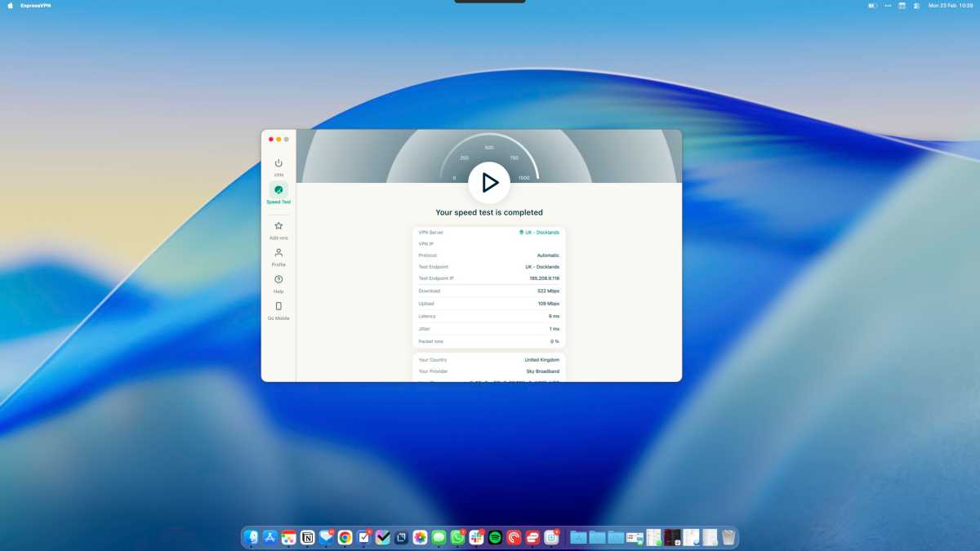Screen dimensions: 980x551
Task: Open Notion from the Dock
Action: point(308,537)
